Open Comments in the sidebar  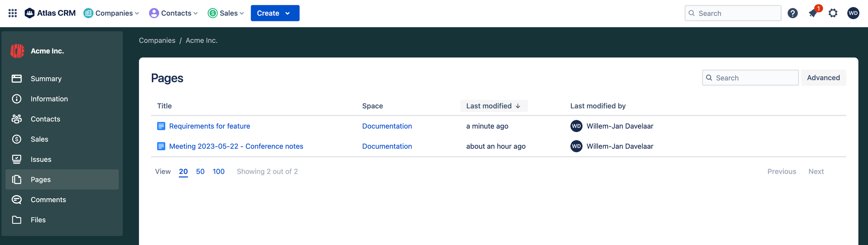[x=48, y=199]
